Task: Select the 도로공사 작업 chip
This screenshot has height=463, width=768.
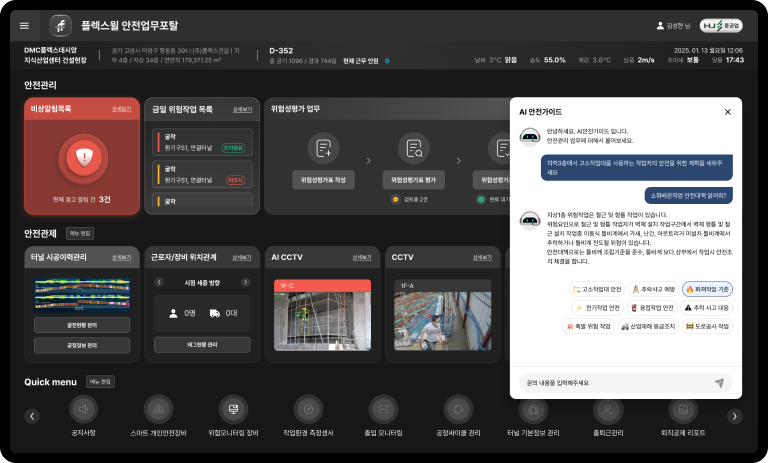Action: click(707, 326)
